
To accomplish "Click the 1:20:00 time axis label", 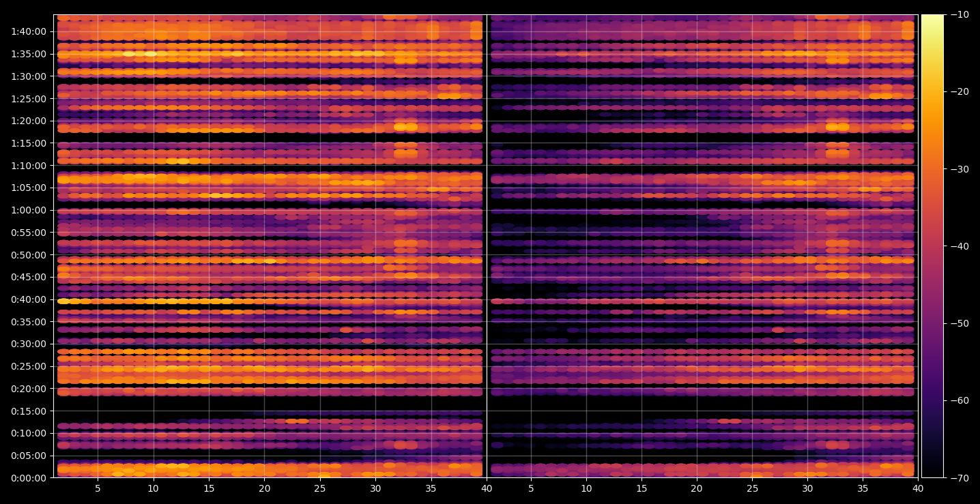I will click(29, 121).
